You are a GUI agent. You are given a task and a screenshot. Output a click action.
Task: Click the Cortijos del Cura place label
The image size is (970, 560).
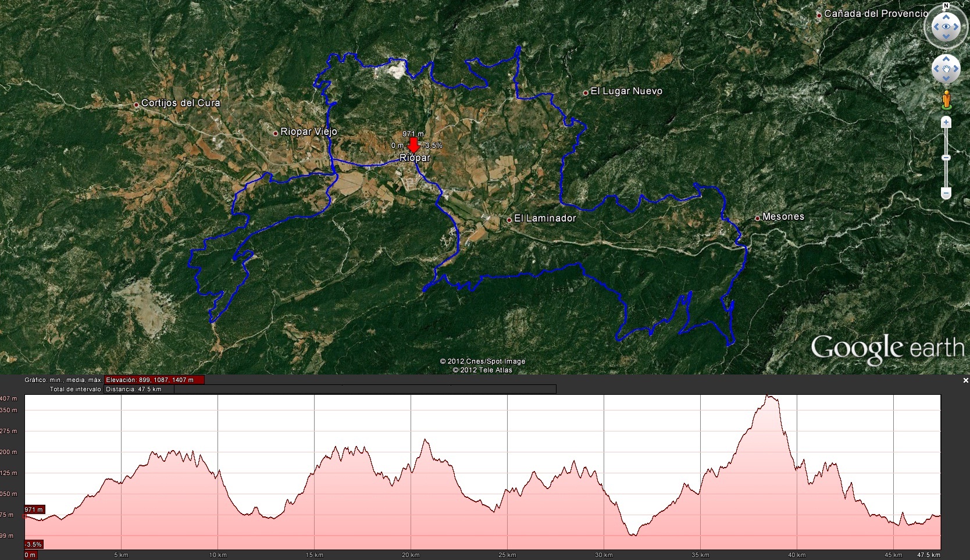pyautogui.click(x=181, y=103)
